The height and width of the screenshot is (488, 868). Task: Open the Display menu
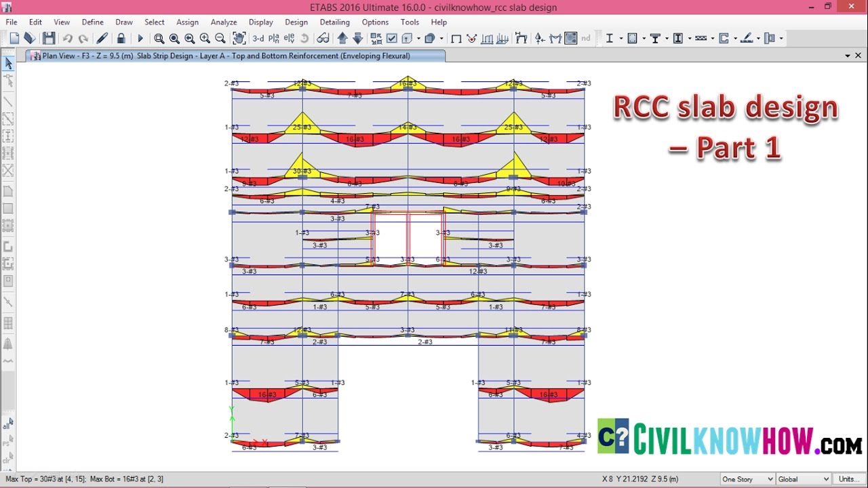point(261,22)
